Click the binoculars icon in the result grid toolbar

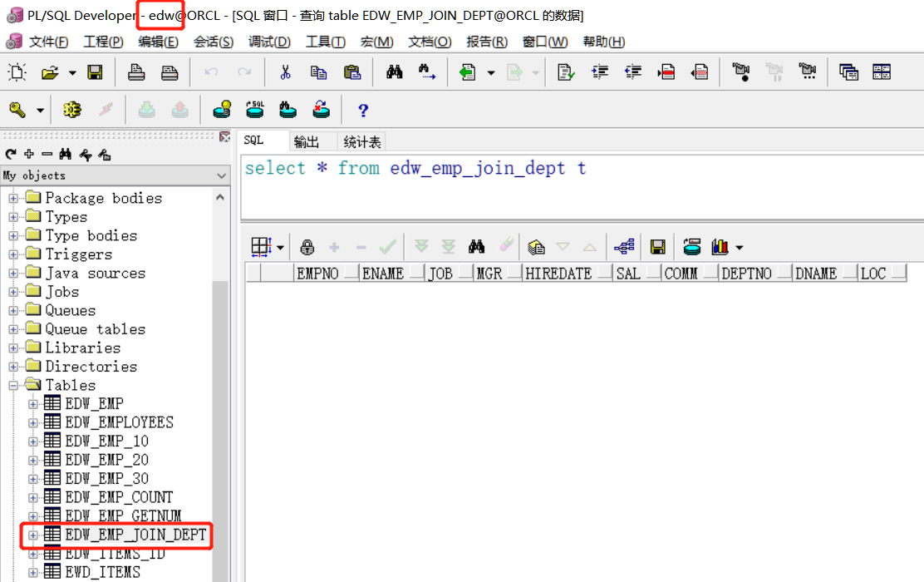(477, 247)
